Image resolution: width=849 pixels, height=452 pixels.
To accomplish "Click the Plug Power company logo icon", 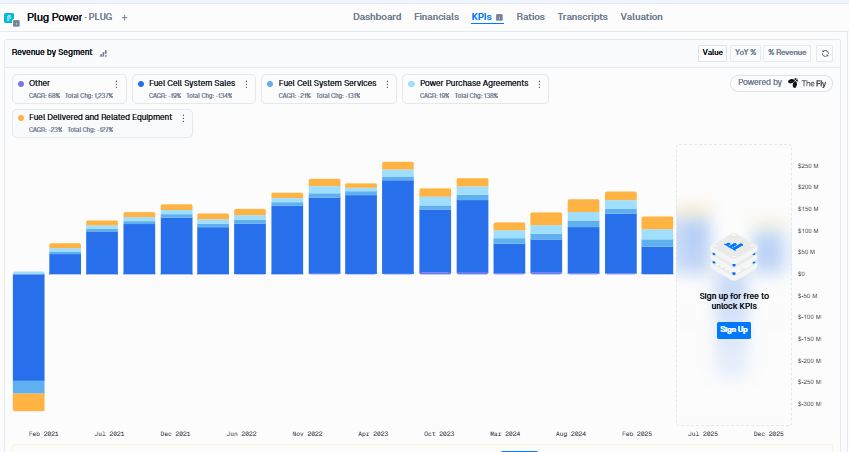I will click(11, 19).
